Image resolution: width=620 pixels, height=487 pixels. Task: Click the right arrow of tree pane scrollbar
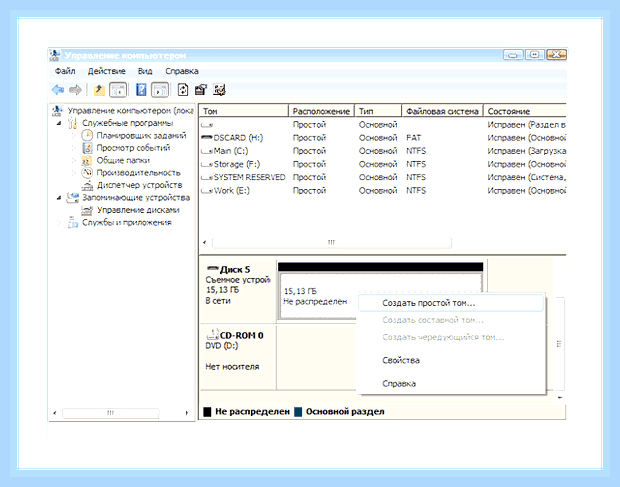186,413
